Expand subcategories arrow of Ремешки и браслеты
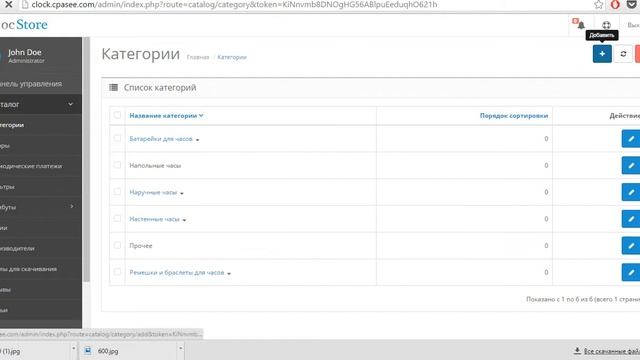This screenshot has height=360, width=640. (229, 273)
